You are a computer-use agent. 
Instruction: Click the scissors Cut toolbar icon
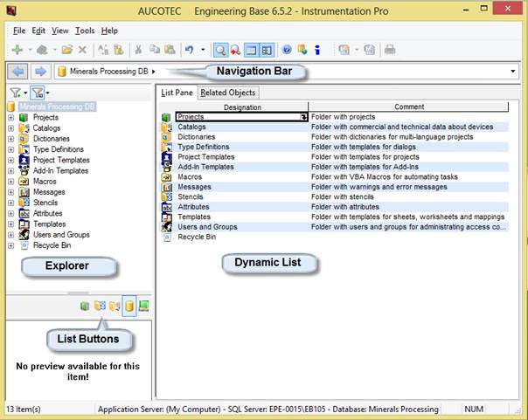[x=138, y=50]
